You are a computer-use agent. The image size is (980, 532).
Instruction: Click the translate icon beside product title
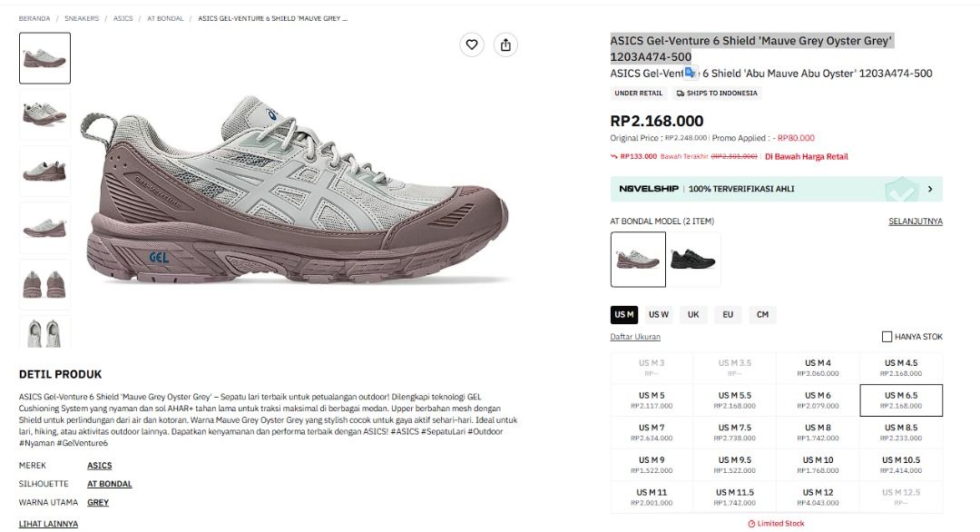point(690,73)
